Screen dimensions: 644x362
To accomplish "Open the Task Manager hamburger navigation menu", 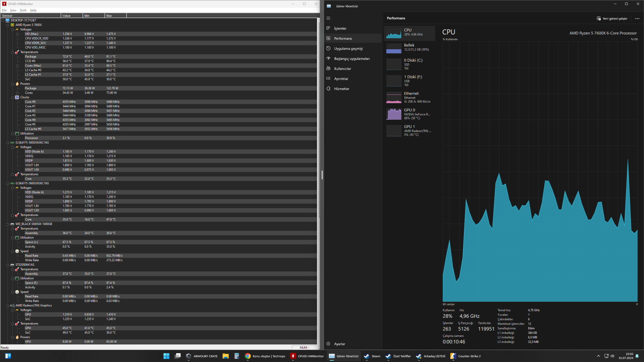I will [x=328, y=18].
